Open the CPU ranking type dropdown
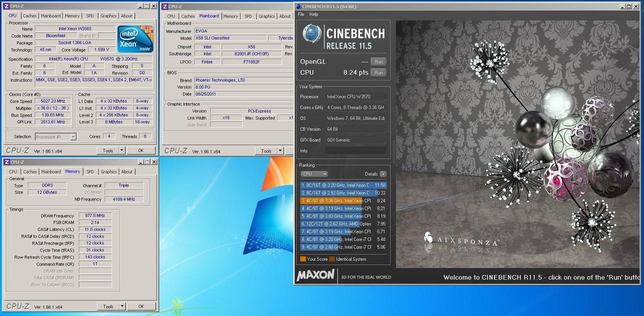Image resolution: width=644 pixels, height=316 pixels. 314,174
